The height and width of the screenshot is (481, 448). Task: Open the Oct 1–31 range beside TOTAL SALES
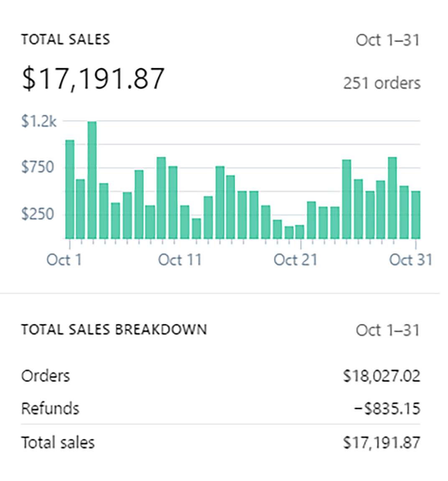pyautogui.click(x=387, y=40)
